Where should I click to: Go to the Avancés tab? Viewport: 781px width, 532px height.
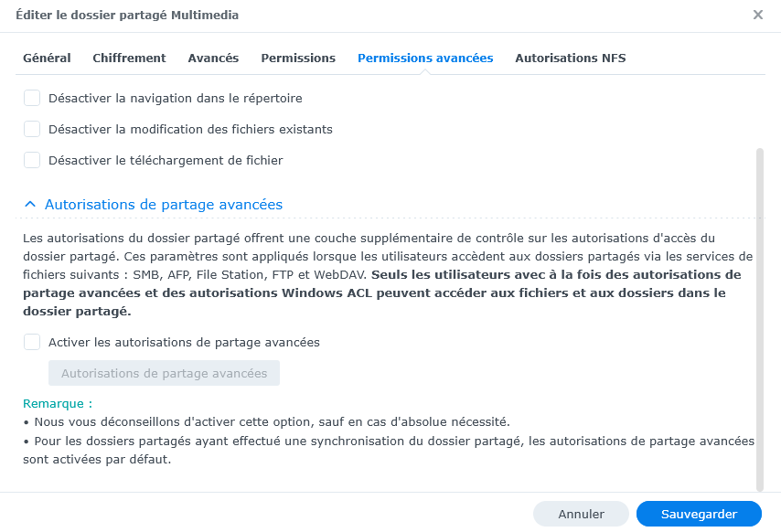pos(213,58)
